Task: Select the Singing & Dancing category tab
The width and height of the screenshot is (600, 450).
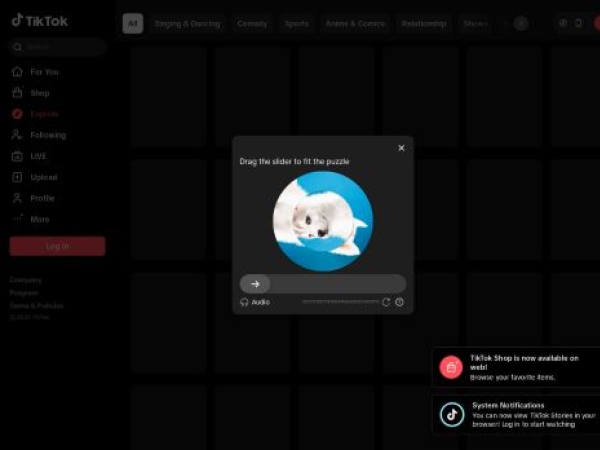Action: point(188,23)
